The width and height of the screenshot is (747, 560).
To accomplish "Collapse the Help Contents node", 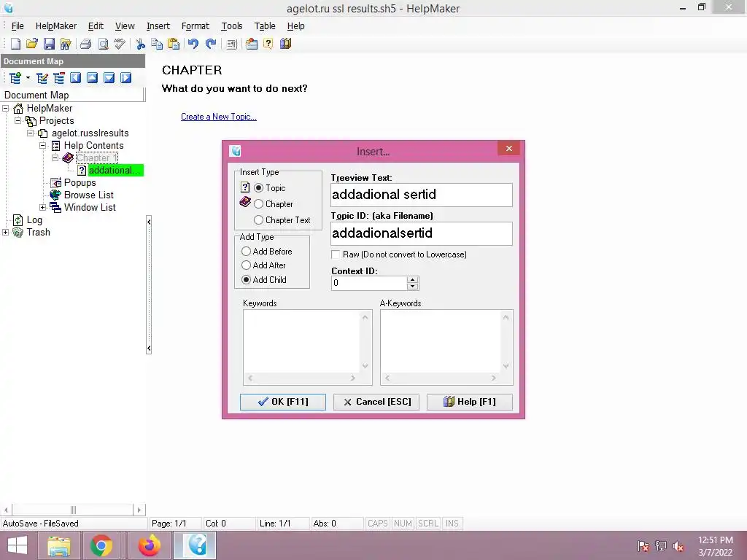I will point(43,146).
